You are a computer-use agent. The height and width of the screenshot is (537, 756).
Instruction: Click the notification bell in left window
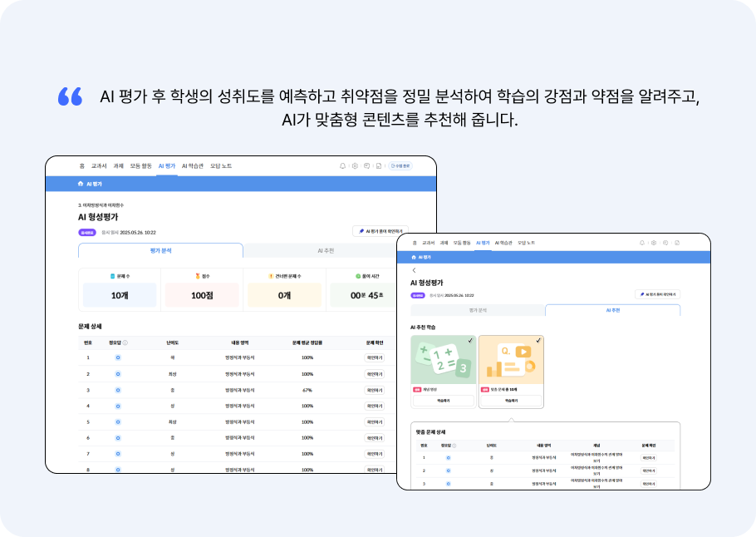coord(343,166)
